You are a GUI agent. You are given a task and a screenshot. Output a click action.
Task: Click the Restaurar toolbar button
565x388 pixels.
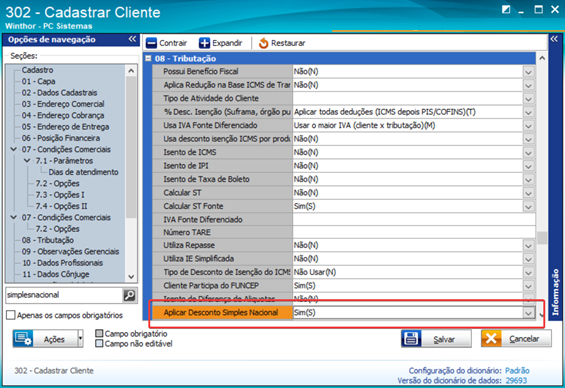[x=282, y=43]
